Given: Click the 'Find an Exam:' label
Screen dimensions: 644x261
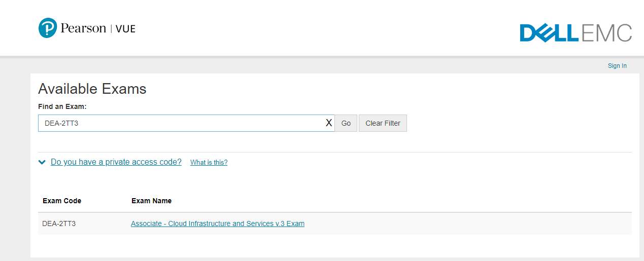Looking at the screenshot, I should (x=62, y=107).
